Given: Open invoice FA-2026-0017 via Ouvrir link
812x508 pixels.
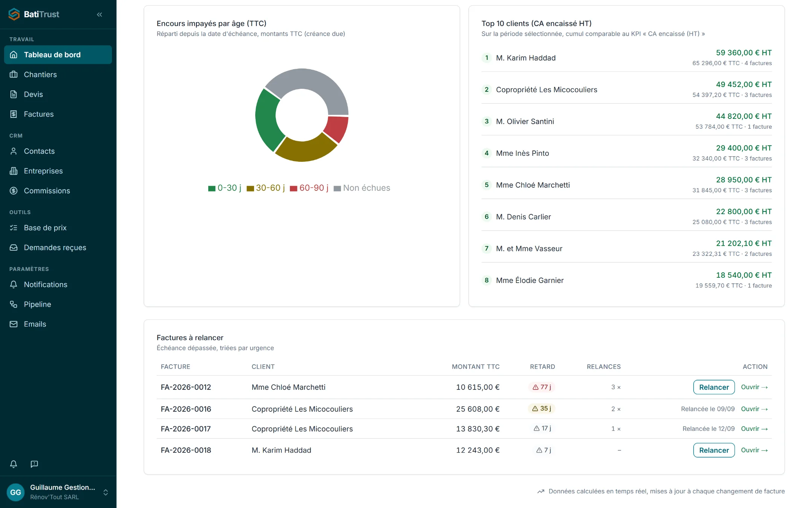Looking at the screenshot, I should (754, 429).
